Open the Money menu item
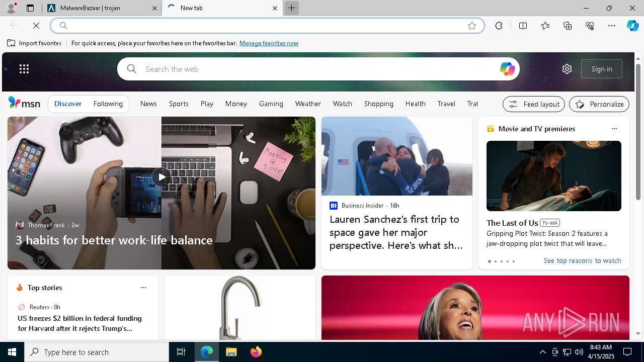 236,104
